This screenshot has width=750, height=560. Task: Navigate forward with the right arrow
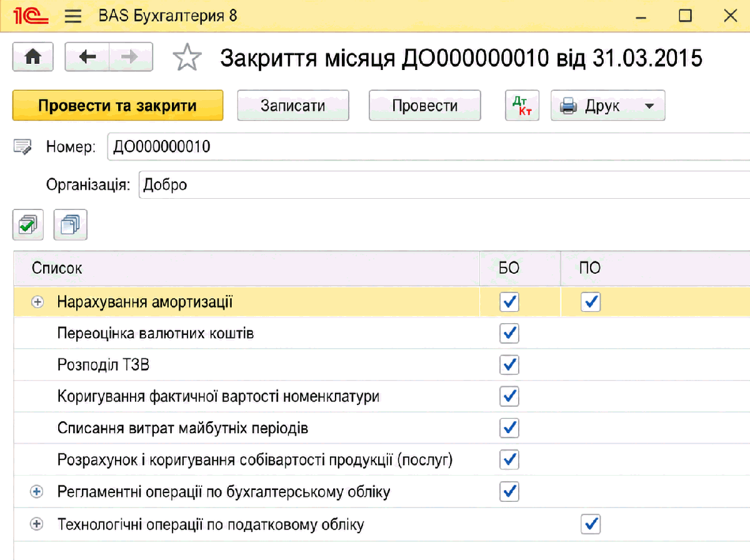point(131,57)
